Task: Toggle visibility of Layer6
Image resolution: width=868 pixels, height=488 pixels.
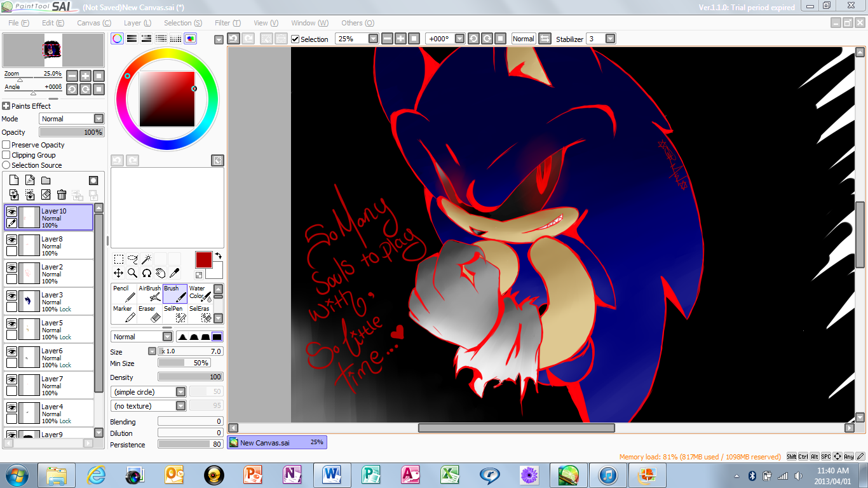Action: 11,351
